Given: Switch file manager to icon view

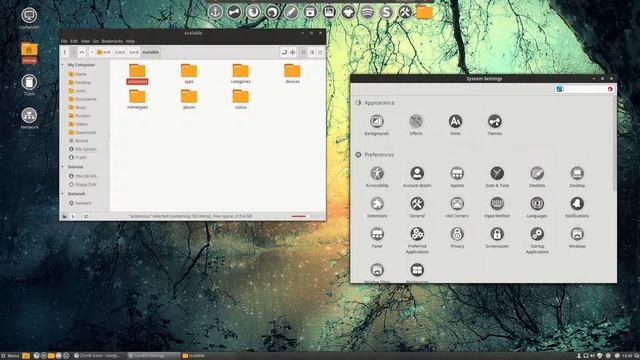Looking at the screenshot, I should click(303, 52).
